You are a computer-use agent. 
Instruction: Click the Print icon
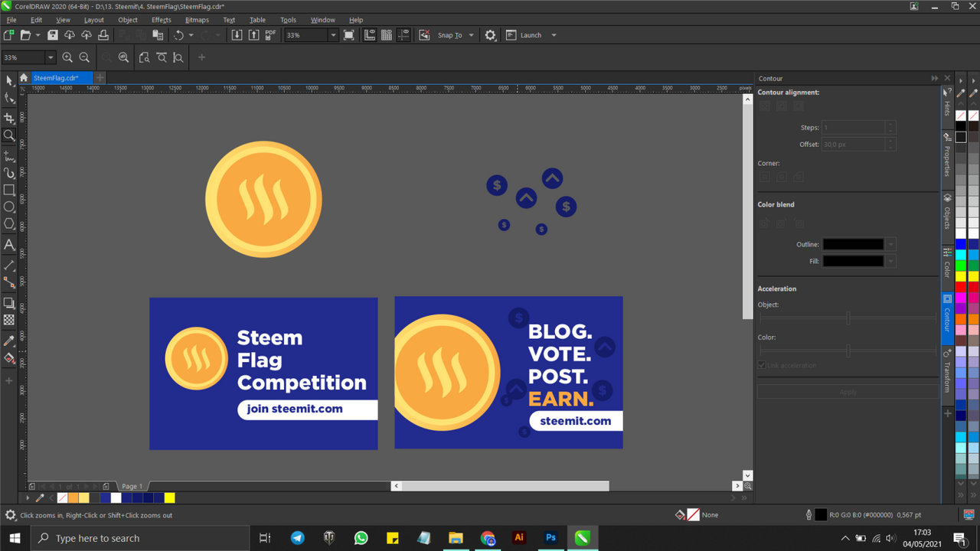(103, 35)
